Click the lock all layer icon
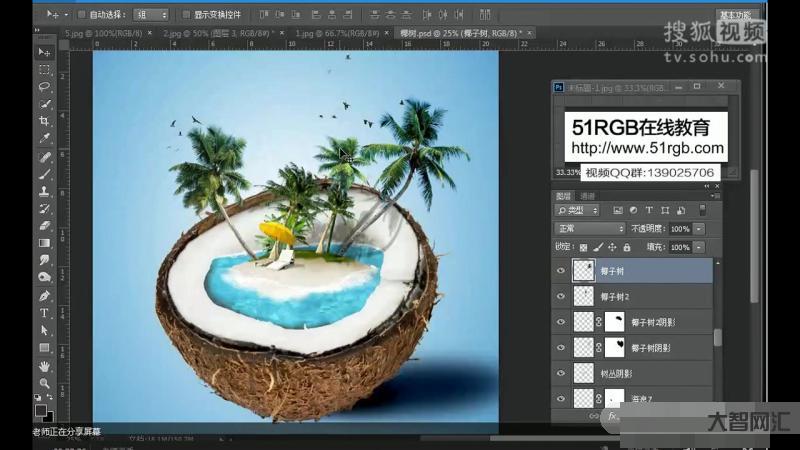 coord(626,247)
